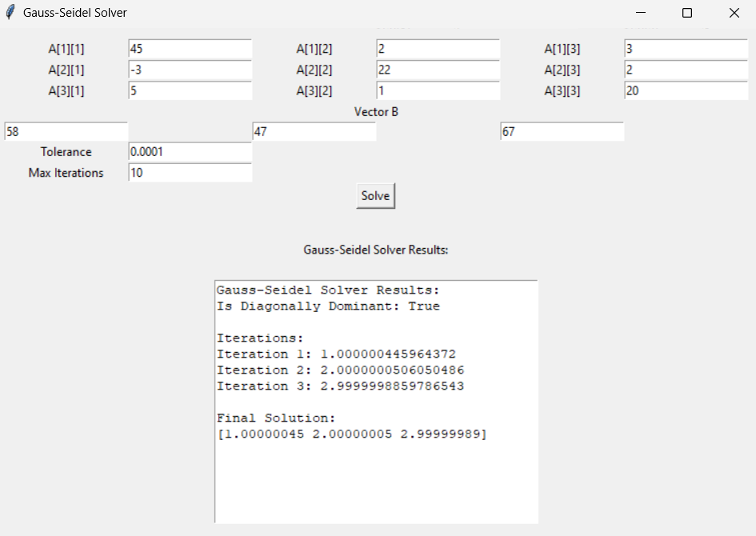Image resolution: width=756 pixels, height=536 pixels.
Task: Click the Vector B heading label
Action: 376,112
